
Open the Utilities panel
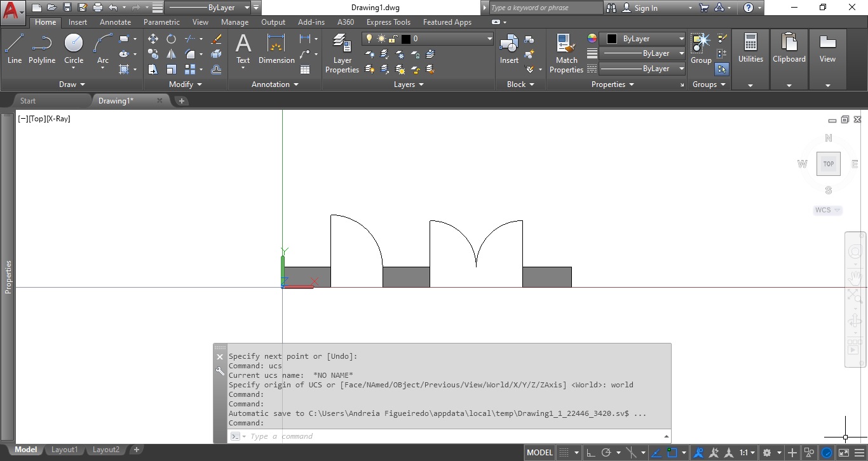[x=750, y=59]
